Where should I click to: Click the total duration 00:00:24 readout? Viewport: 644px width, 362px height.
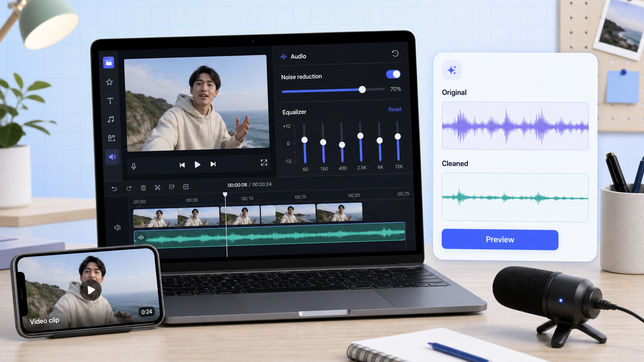click(x=262, y=185)
